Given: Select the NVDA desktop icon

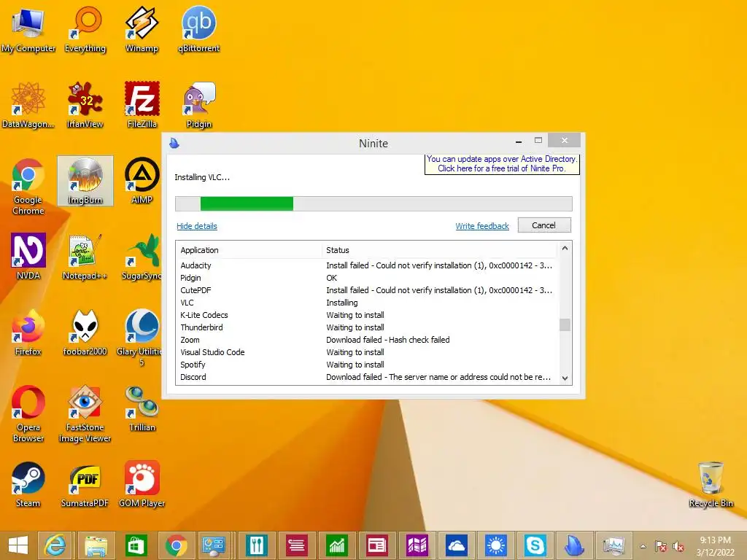Looking at the screenshot, I should coord(28,257).
